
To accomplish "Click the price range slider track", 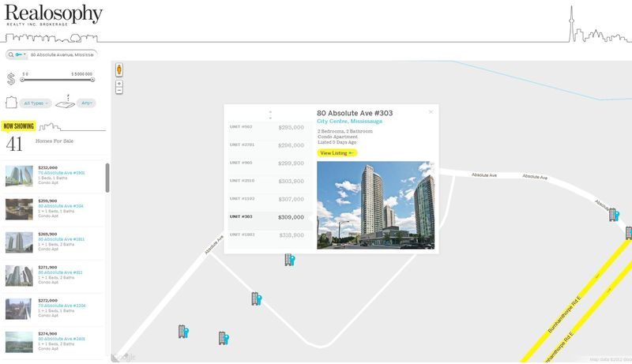I will 57,80.
